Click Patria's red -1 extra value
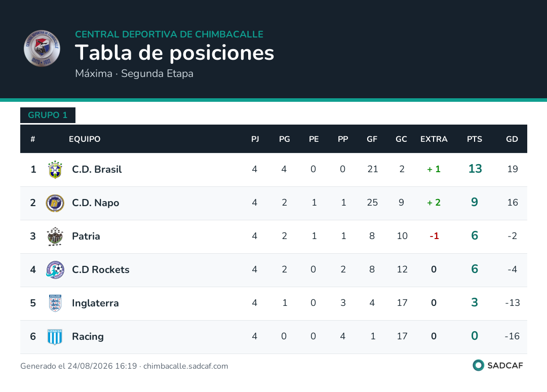Image resolution: width=547 pixels, height=392 pixels. coord(434,236)
